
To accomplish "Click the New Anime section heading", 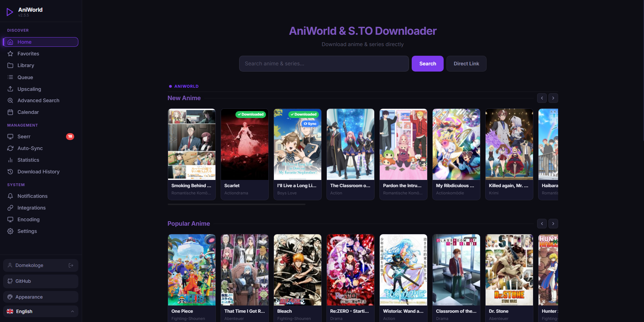I will (184, 98).
